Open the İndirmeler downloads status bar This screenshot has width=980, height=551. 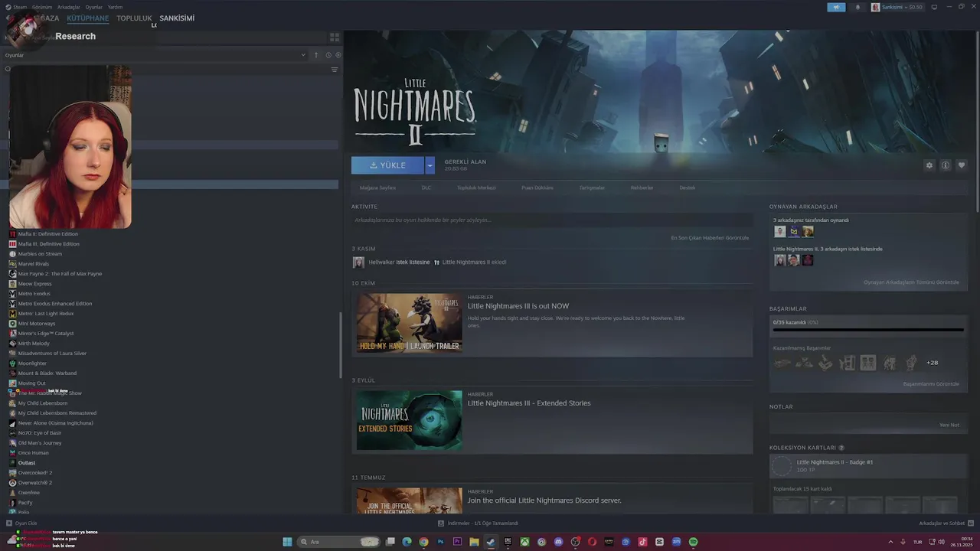[479, 523]
